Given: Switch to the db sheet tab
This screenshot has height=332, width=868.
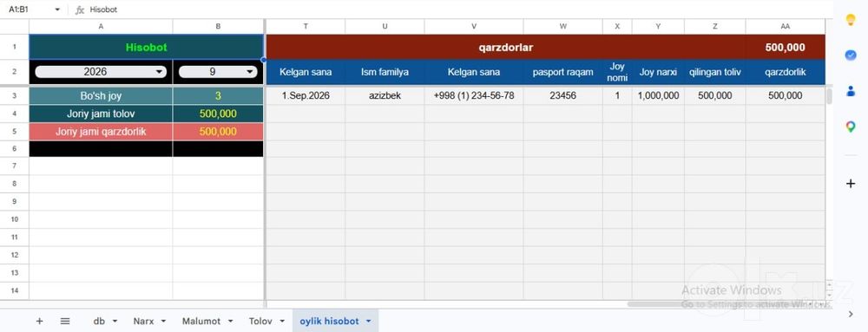Looking at the screenshot, I should pyautogui.click(x=100, y=321).
